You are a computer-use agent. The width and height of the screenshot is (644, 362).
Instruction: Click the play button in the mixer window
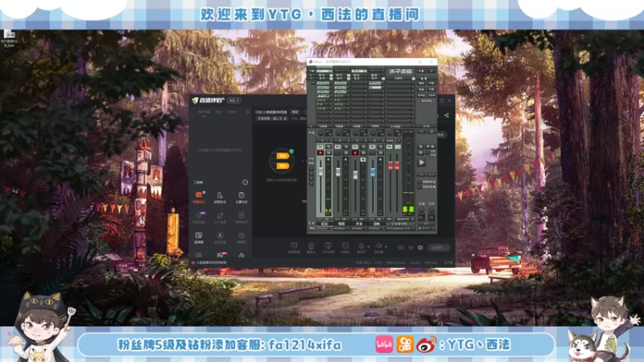tap(421, 162)
